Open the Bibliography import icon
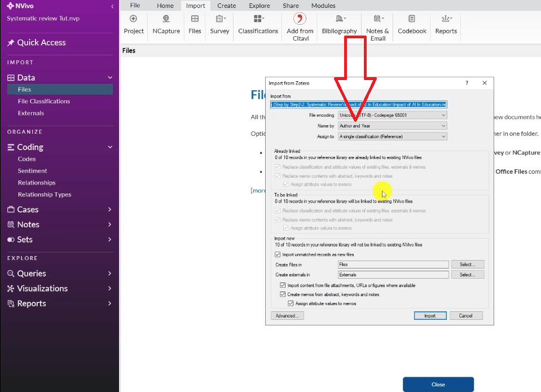This screenshot has height=392, width=541. coord(340,19)
